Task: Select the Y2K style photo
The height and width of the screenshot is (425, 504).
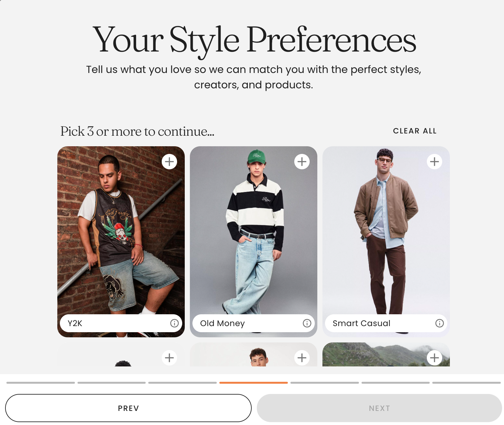Action: pos(121,230)
